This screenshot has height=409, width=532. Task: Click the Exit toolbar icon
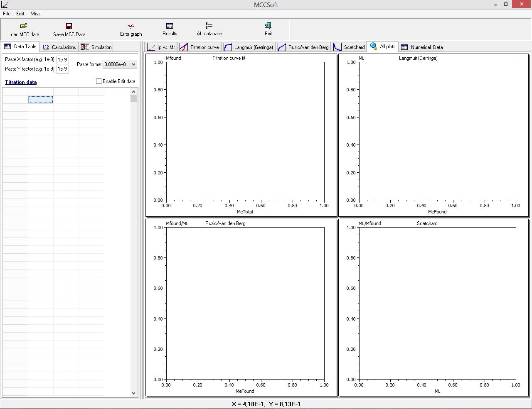coord(268,26)
